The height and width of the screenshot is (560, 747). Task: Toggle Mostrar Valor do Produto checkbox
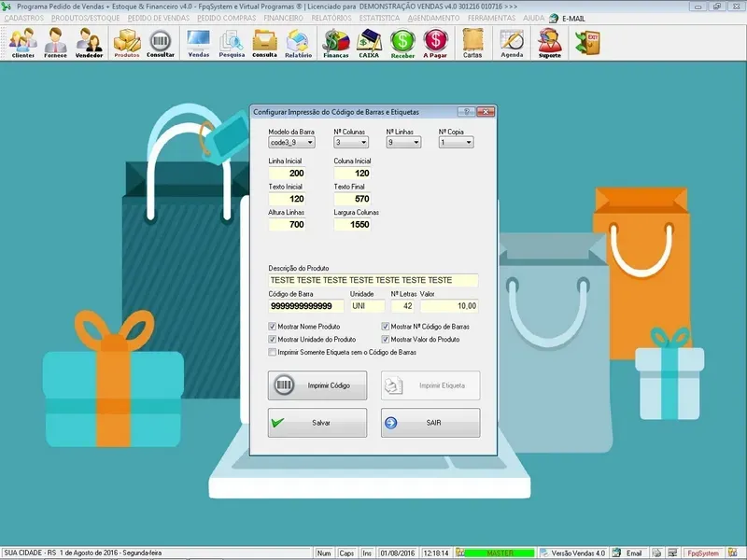click(x=386, y=340)
